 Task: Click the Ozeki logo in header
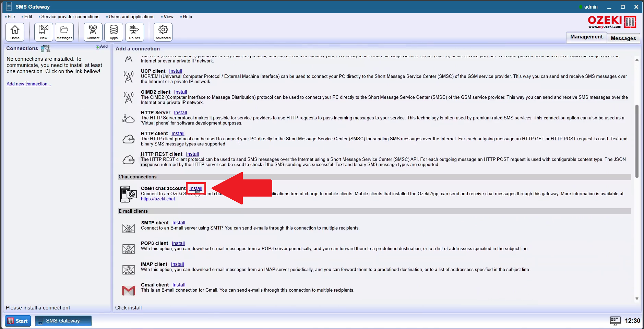pyautogui.click(x=612, y=22)
